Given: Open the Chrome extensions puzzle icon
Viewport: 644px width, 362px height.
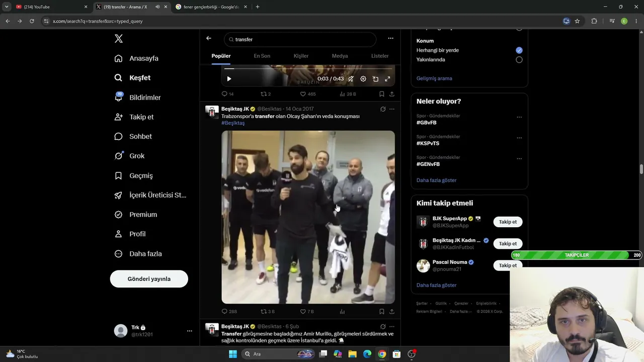Looking at the screenshot, I should pyautogui.click(x=594, y=21).
